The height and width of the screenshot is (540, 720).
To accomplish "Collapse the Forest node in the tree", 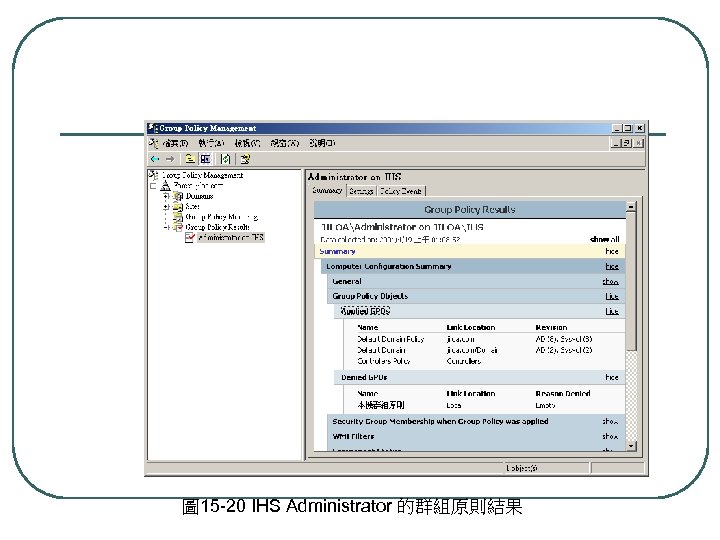I will click(153, 186).
